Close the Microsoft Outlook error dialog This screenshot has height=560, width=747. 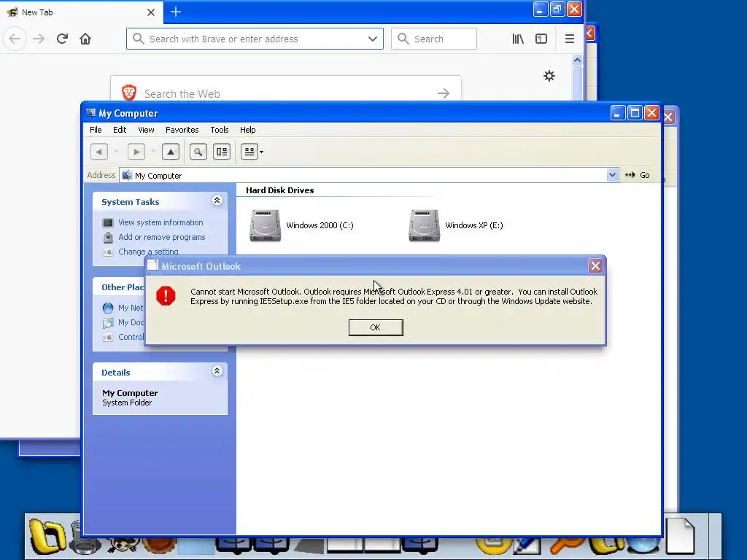595,266
